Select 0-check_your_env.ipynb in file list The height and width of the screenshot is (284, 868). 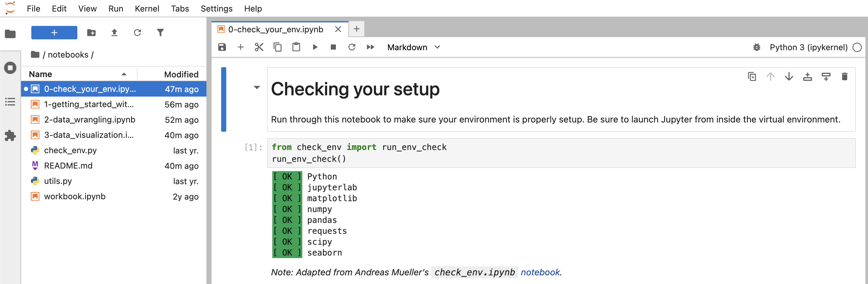[114, 89]
